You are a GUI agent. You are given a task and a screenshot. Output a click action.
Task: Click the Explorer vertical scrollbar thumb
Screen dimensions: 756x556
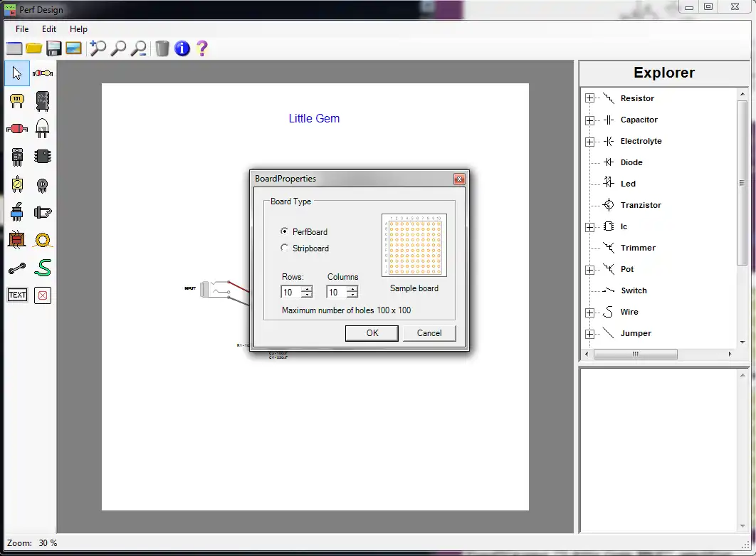[x=742, y=183]
